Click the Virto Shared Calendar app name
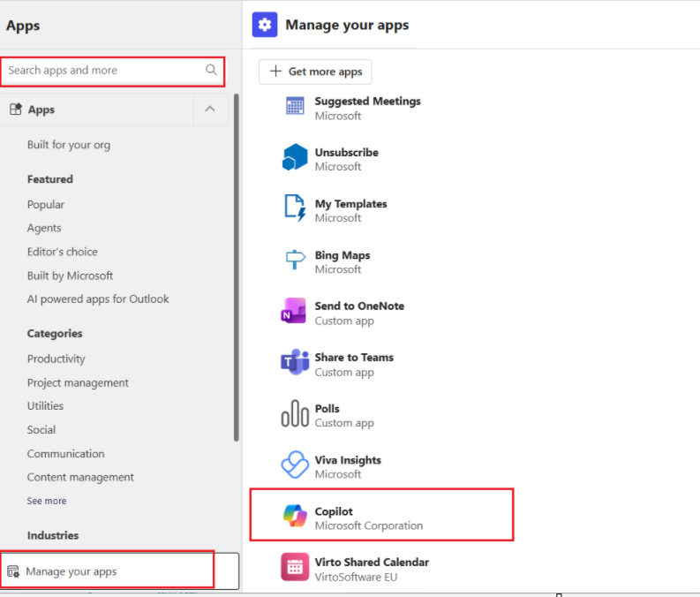 372,563
